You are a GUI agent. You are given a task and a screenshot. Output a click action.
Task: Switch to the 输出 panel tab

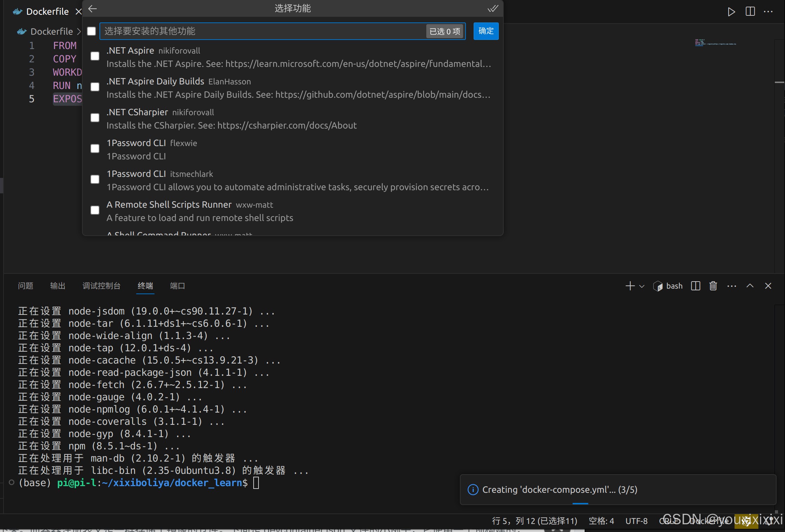[x=58, y=286]
